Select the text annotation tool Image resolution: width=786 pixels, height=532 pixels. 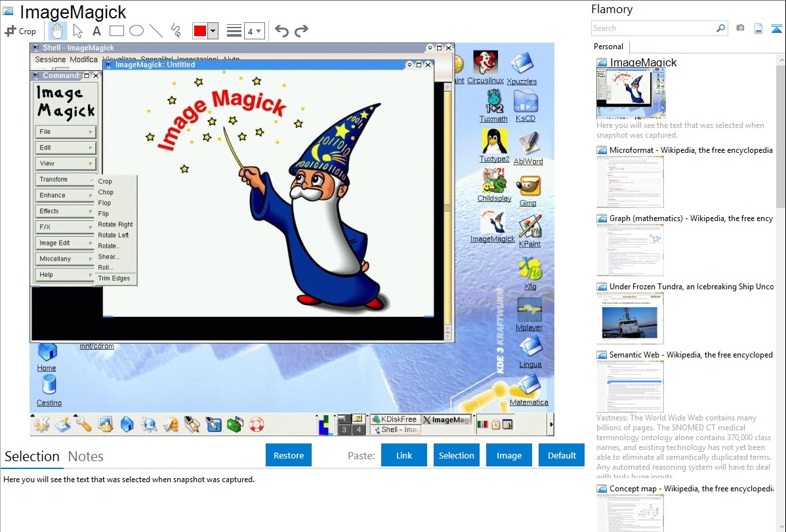tap(96, 31)
